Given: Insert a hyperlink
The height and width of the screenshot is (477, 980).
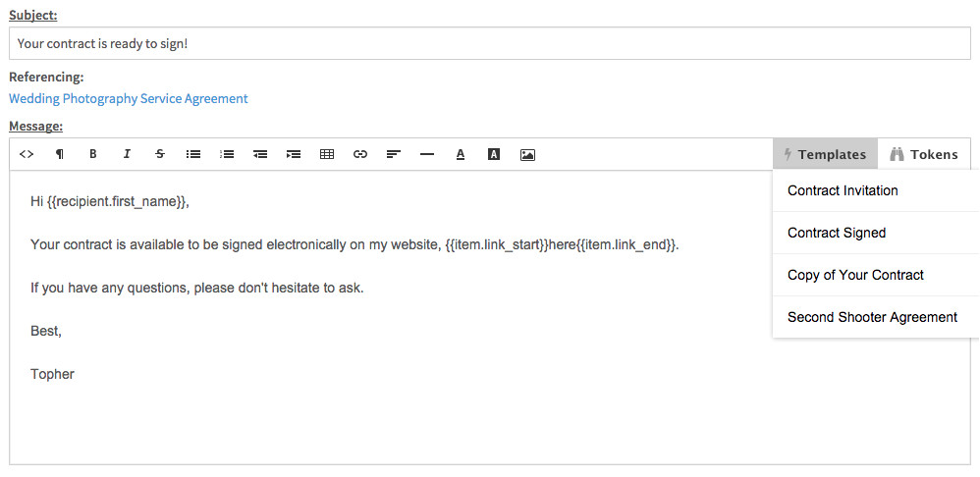Looking at the screenshot, I should [x=360, y=154].
